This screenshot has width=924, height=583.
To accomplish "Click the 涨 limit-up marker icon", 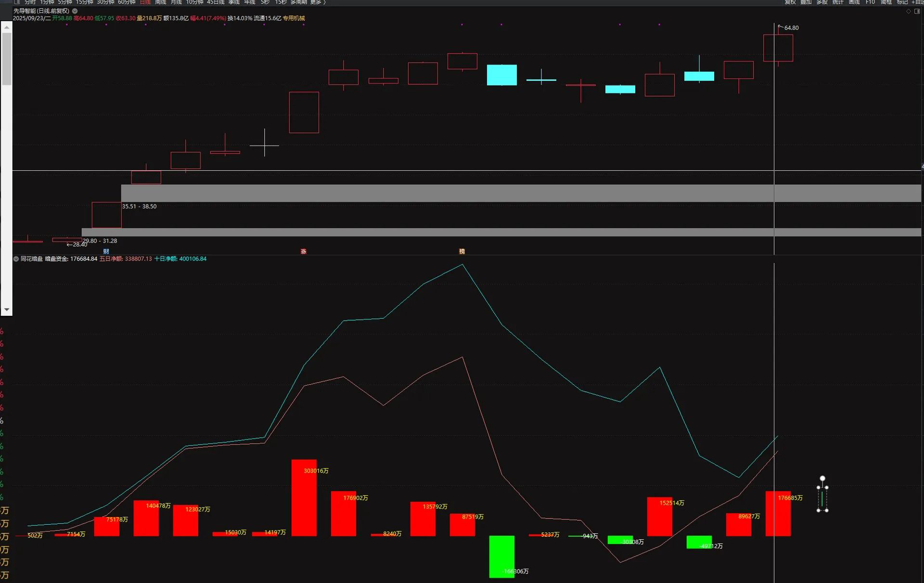I will (x=304, y=251).
